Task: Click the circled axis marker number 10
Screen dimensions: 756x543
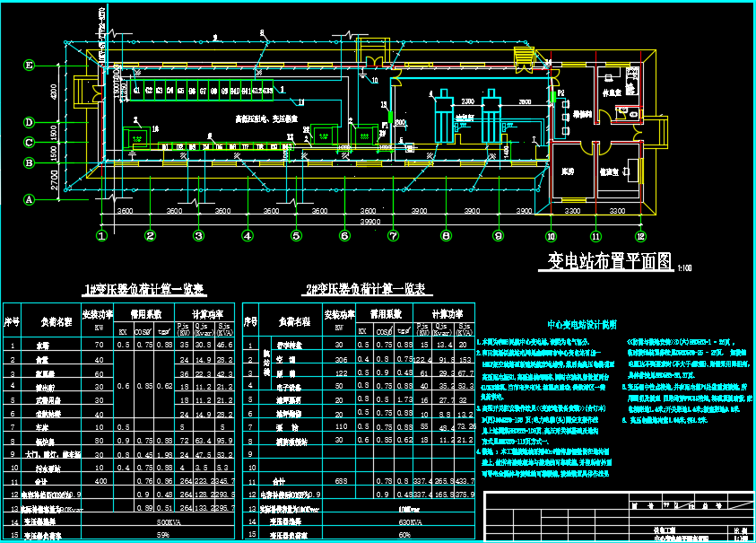Action: (x=551, y=236)
